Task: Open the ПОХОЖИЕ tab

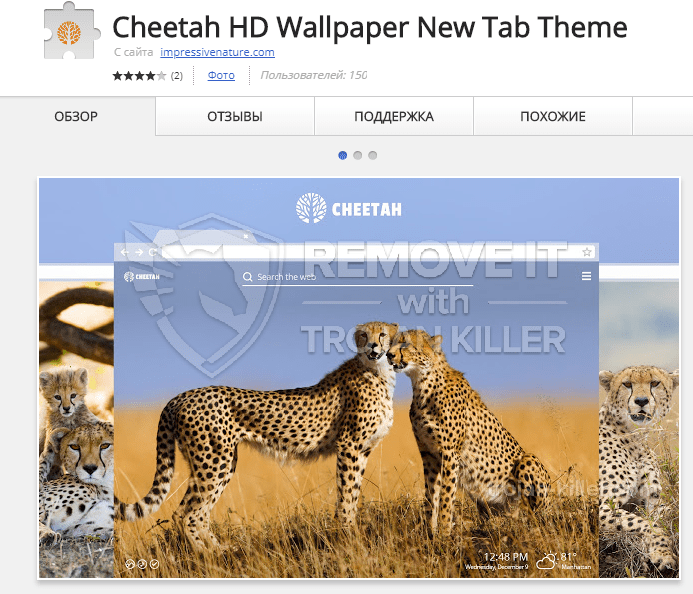Action: tap(553, 116)
